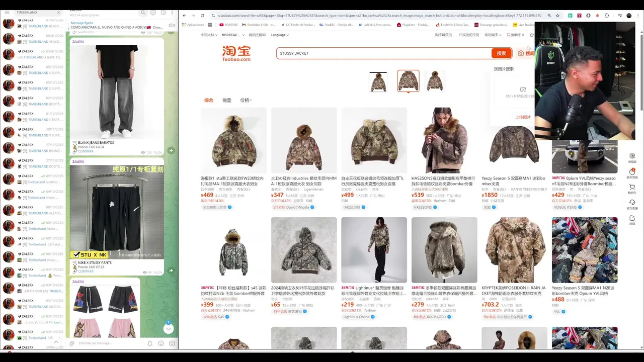Open the baggy jeans photo in Telegram
Image resolution: width=644 pixels, height=362 pixels.
point(117,92)
